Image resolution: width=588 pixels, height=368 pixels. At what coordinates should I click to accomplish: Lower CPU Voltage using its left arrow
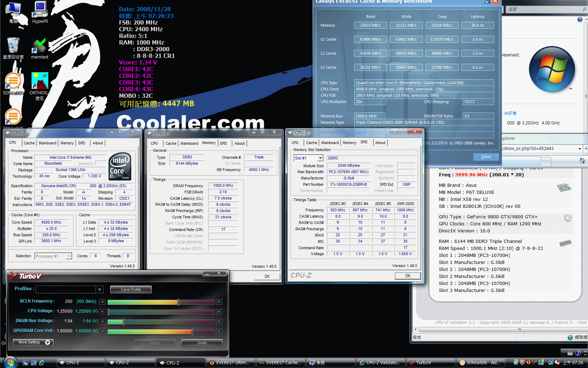click(102, 312)
